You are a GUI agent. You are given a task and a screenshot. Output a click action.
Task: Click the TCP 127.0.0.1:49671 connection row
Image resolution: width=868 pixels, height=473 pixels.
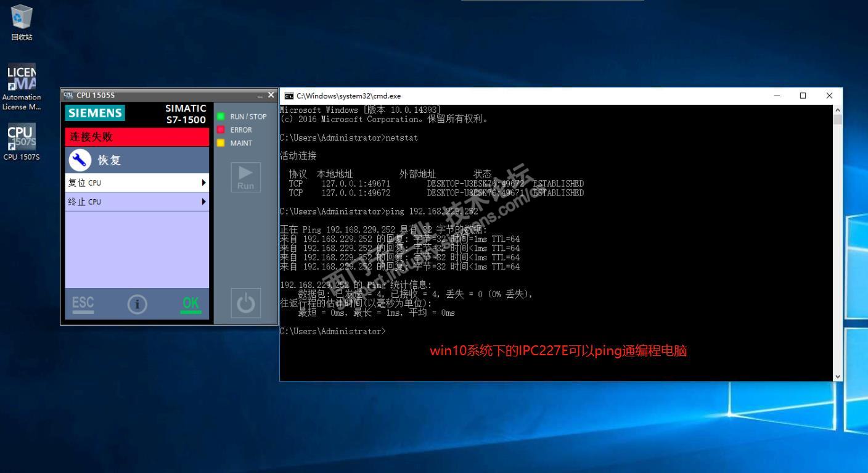pos(436,184)
